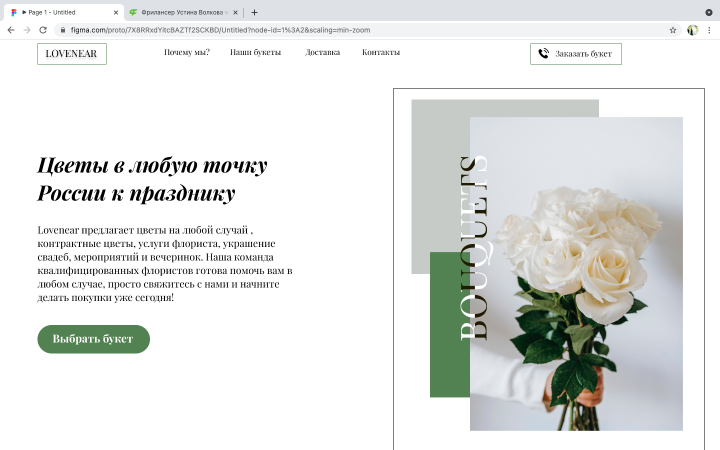Go back with the browser back arrow

pos(11,30)
